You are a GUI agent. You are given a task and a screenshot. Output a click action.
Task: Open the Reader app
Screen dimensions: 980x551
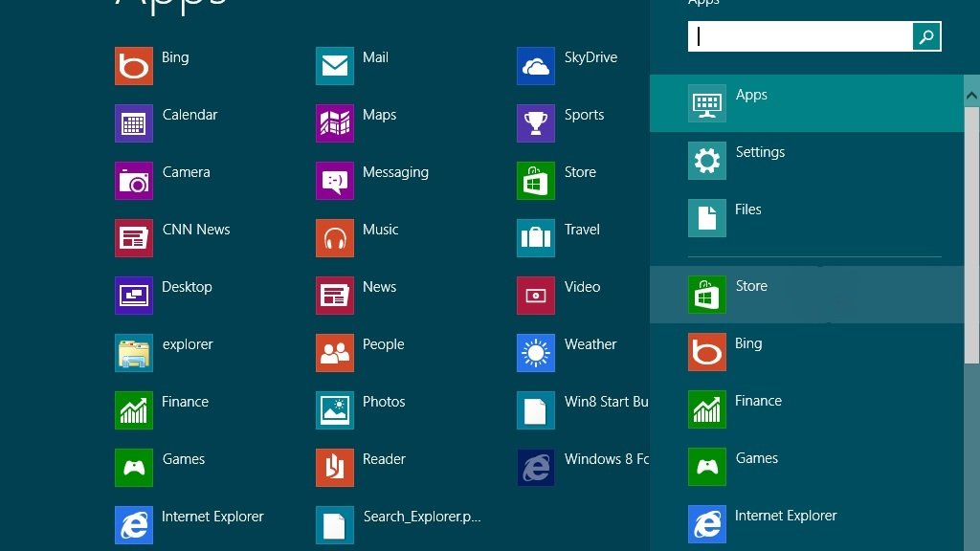coord(335,468)
